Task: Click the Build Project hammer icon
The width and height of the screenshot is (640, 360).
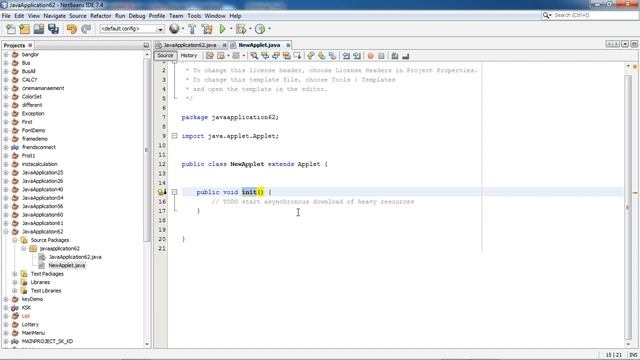Action: pos(192,29)
